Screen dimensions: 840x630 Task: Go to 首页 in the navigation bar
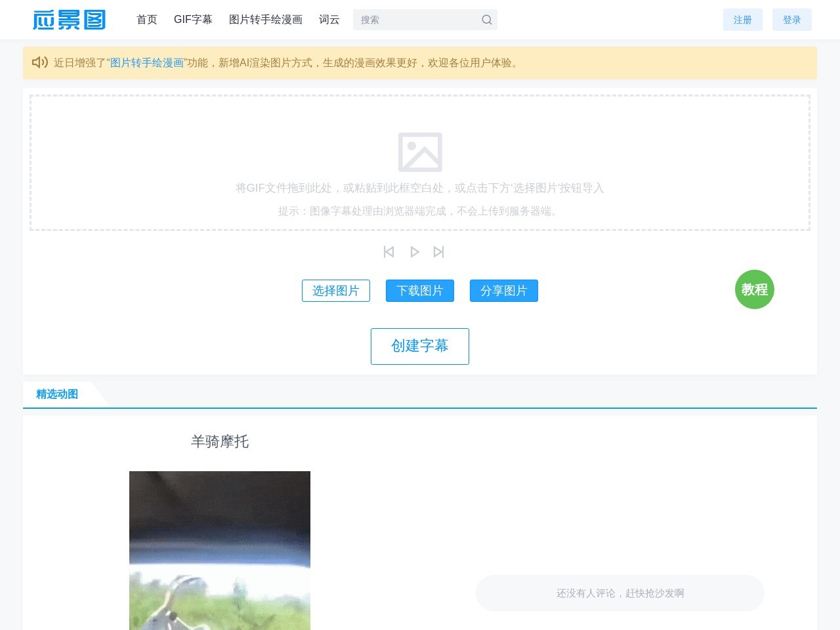coord(147,20)
